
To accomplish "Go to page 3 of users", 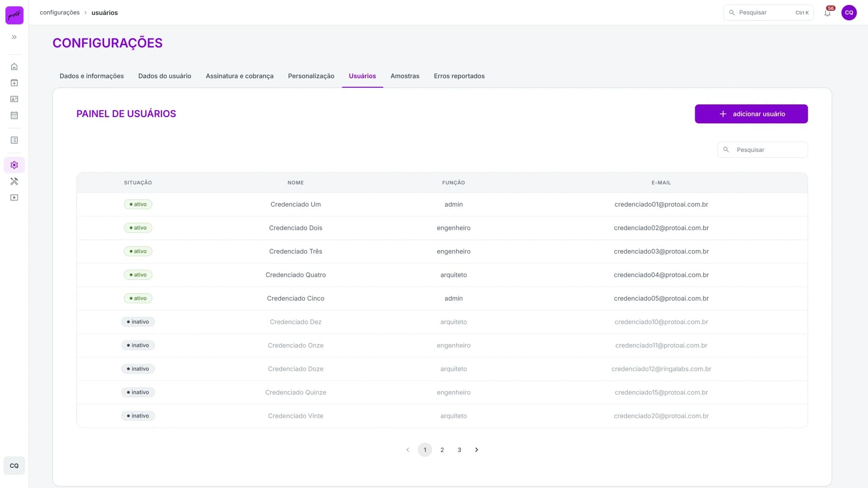I will pos(459,450).
